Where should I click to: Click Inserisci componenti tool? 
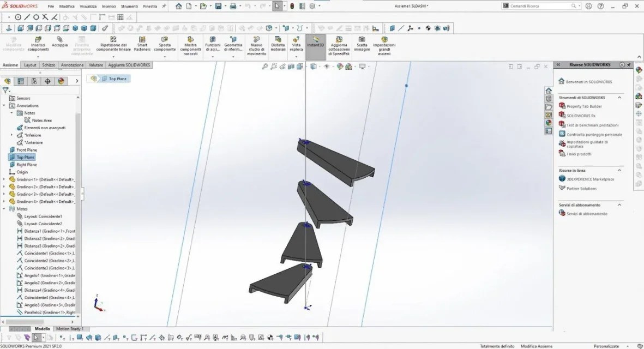(x=38, y=44)
